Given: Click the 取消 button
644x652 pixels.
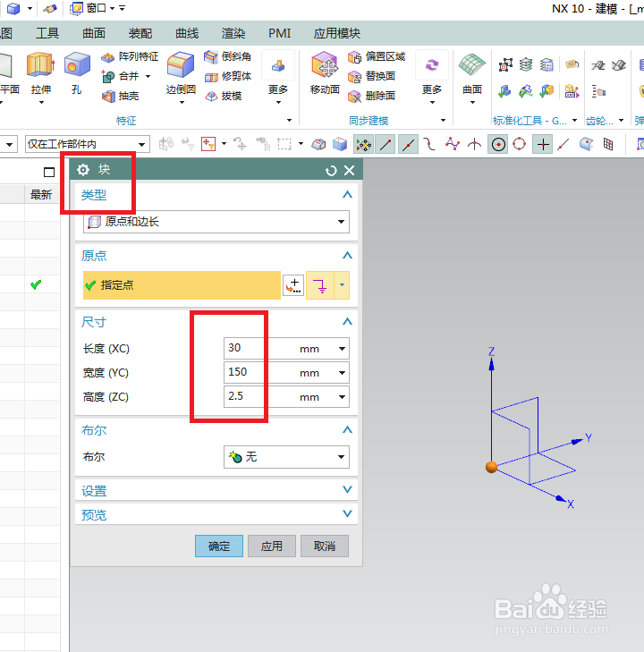Looking at the screenshot, I should tap(325, 546).
